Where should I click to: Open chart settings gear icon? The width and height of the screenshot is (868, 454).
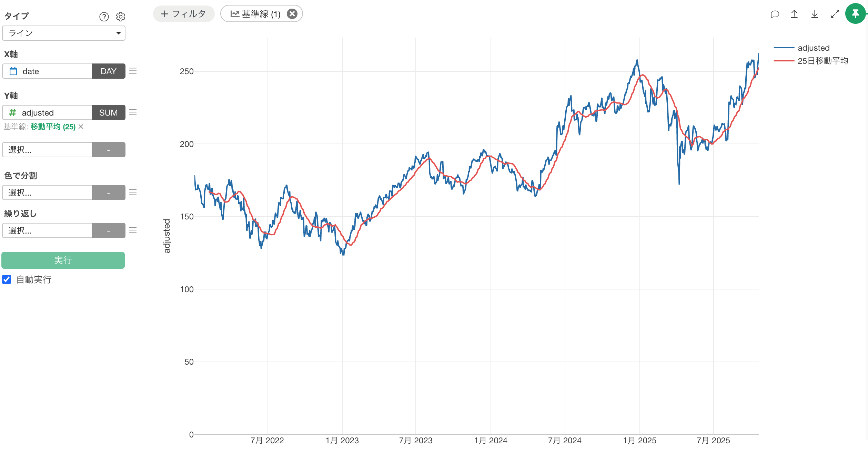(x=120, y=17)
